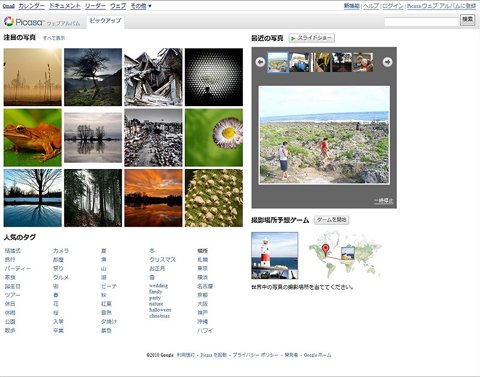Click the パーティー tag
480x377 pixels.
click(x=18, y=268)
